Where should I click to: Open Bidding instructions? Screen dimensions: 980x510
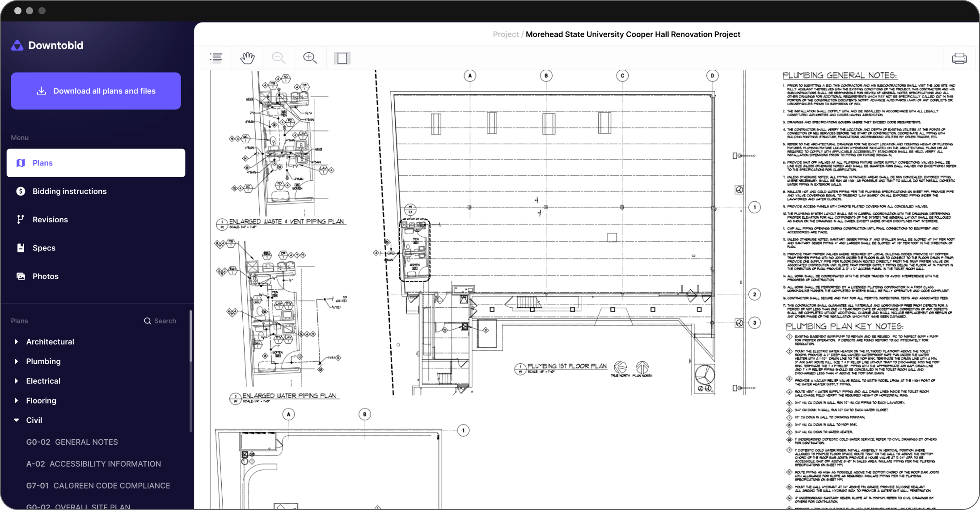[x=69, y=191]
